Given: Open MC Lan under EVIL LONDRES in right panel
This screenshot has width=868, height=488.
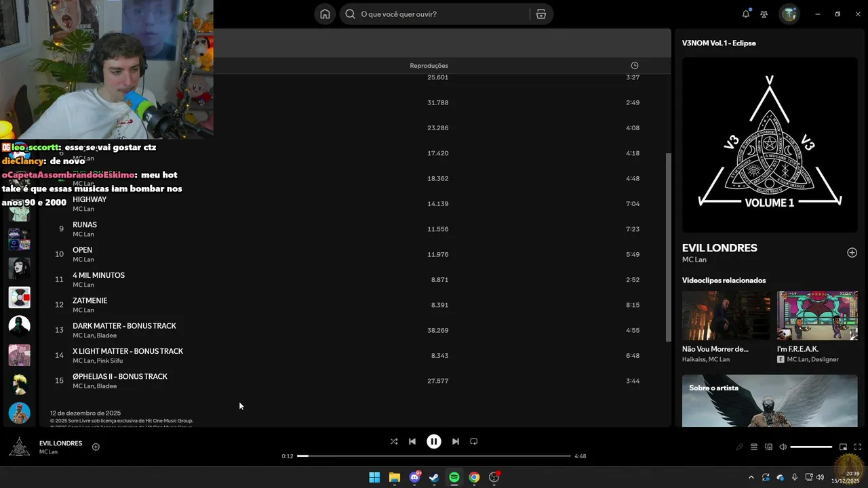Looking at the screenshot, I should tap(694, 260).
